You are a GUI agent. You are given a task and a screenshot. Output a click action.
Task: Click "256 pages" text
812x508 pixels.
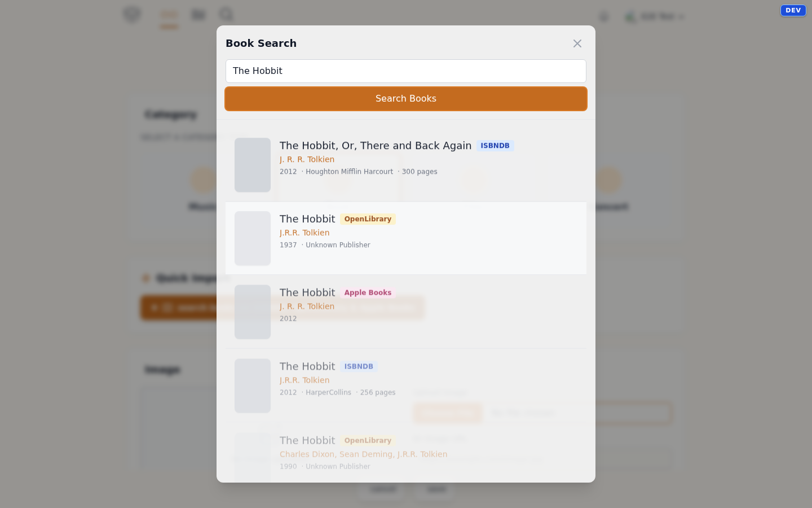click(x=378, y=392)
